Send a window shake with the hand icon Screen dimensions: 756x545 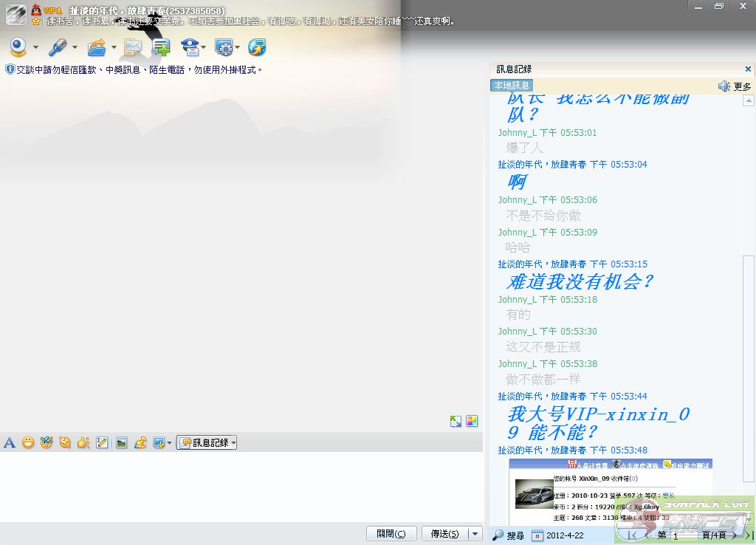[83, 443]
